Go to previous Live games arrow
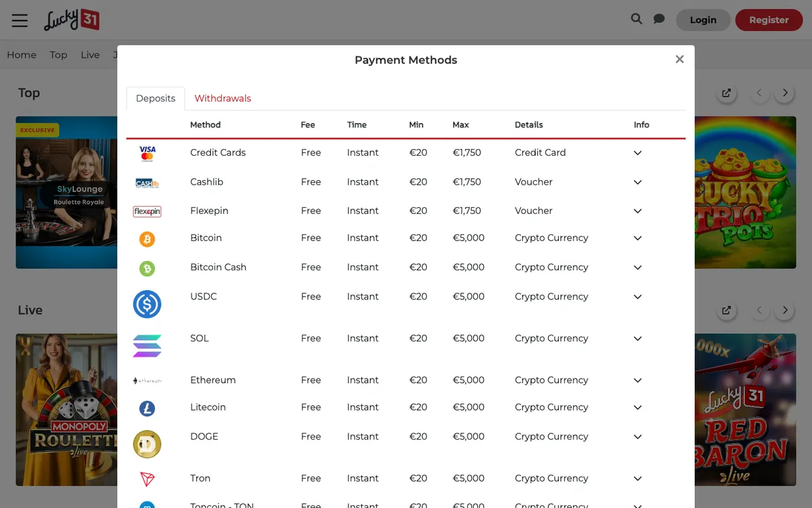Viewport: 812px width, 508px height. pyautogui.click(x=759, y=311)
